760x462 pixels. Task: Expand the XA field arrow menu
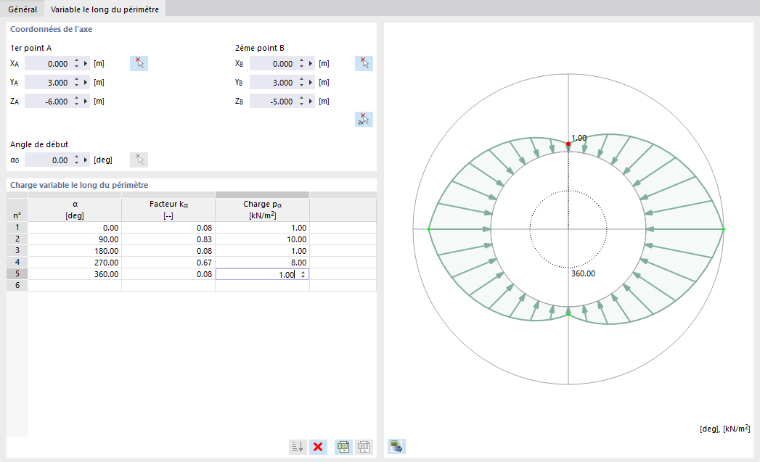[x=86, y=64]
